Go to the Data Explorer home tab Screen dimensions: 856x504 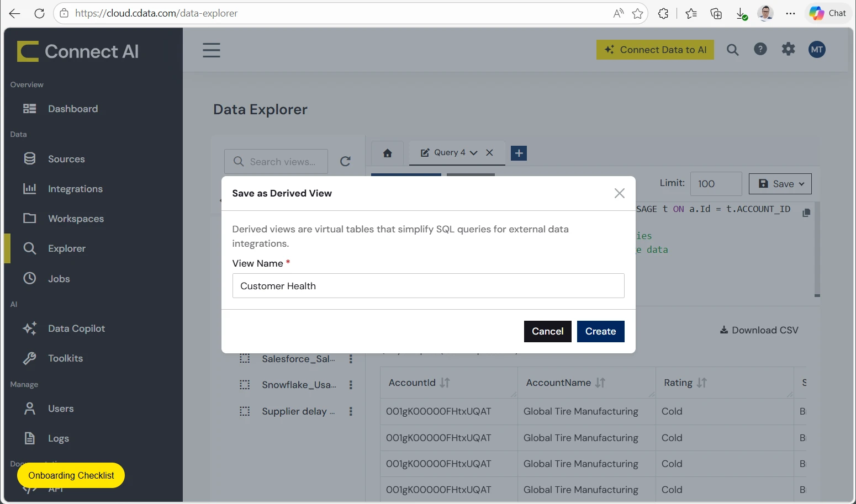(388, 153)
